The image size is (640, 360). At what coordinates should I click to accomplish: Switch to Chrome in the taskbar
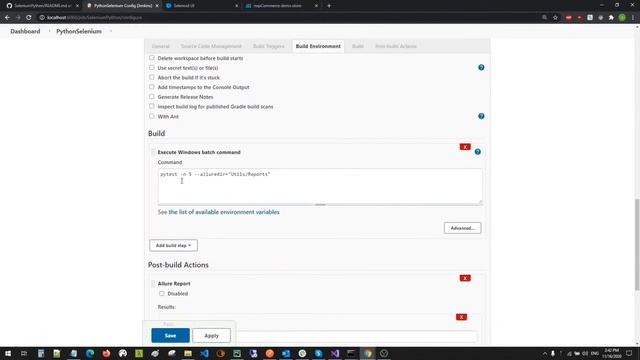pyautogui.click(x=367, y=353)
